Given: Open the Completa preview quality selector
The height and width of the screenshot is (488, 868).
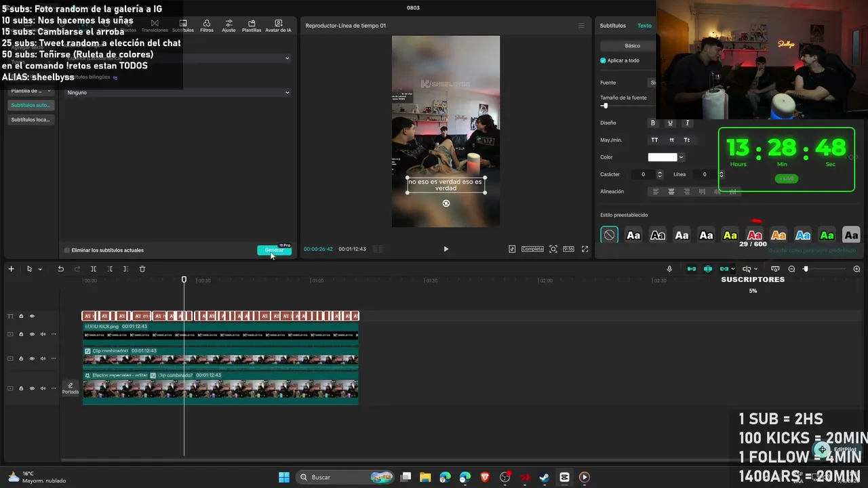Looking at the screenshot, I should click(532, 249).
